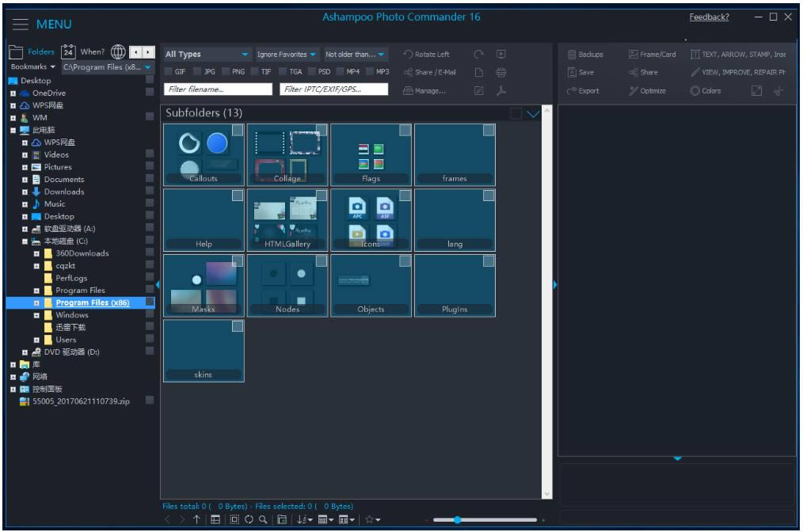Open the globe location view icon
This screenshot has width=803, height=532.
[118, 51]
